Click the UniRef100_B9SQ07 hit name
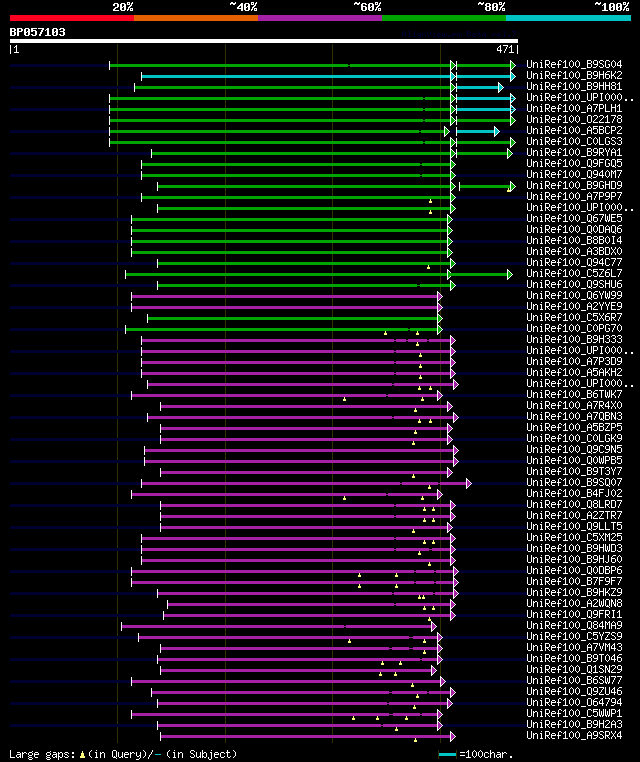 click(x=574, y=482)
